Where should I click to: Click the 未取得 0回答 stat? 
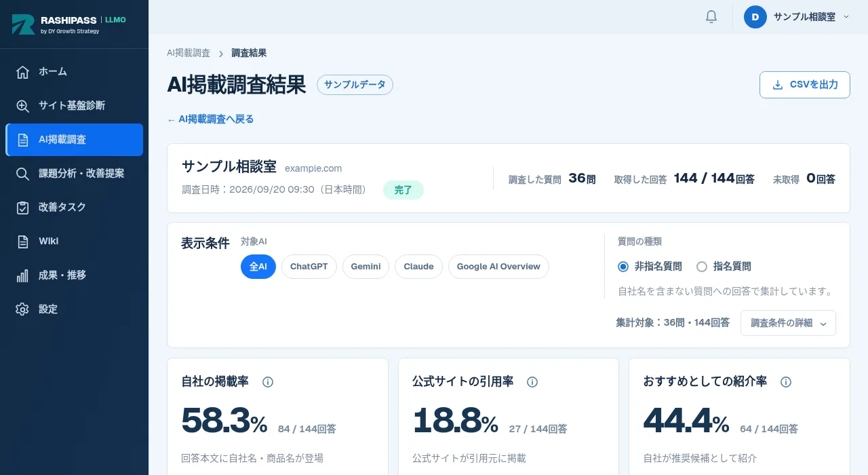coord(804,178)
